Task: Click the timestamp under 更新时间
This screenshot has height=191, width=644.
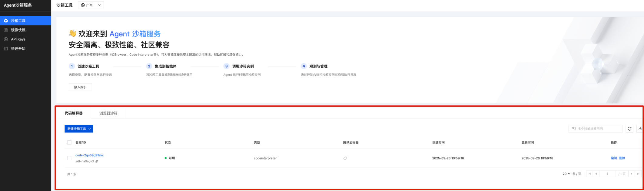Action: (537, 158)
